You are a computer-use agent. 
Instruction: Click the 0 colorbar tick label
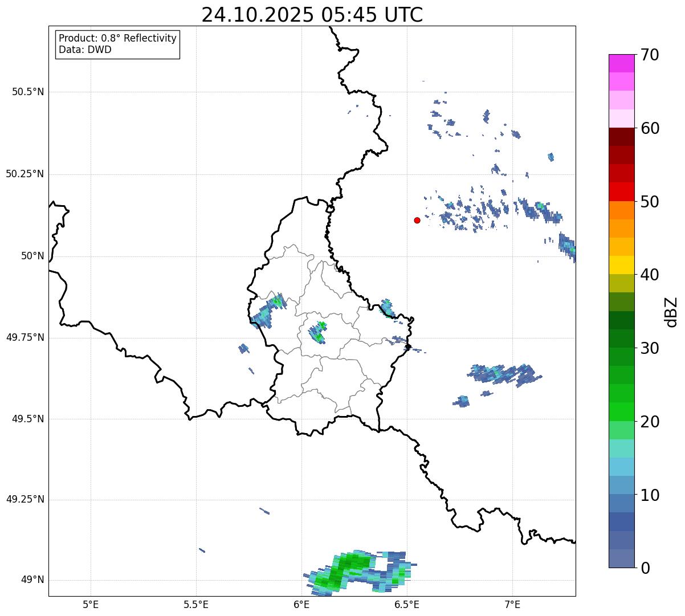pos(645,568)
